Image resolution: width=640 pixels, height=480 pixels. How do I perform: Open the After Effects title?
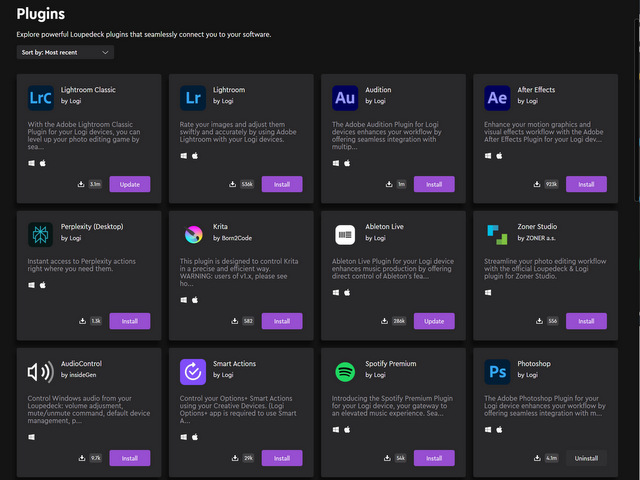pyautogui.click(x=536, y=90)
